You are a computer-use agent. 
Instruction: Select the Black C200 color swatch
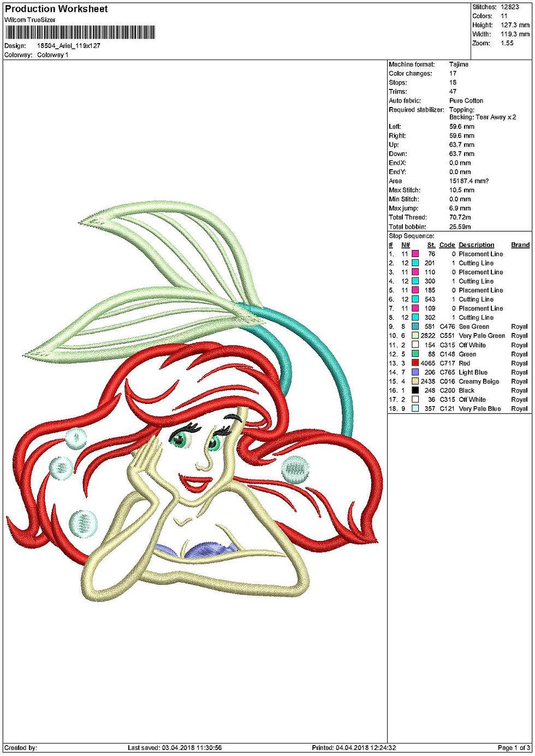415,390
